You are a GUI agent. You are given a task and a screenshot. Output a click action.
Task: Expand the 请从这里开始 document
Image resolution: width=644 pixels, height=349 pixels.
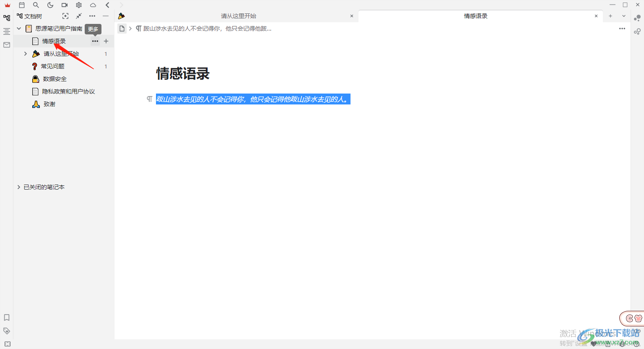click(26, 54)
